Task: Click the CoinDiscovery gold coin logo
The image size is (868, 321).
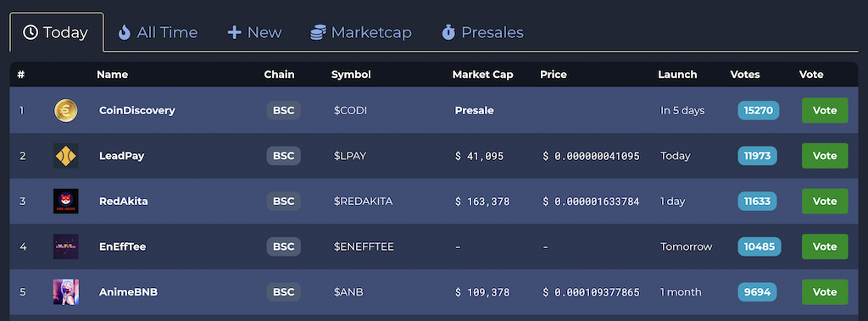Action: pyautogui.click(x=66, y=111)
